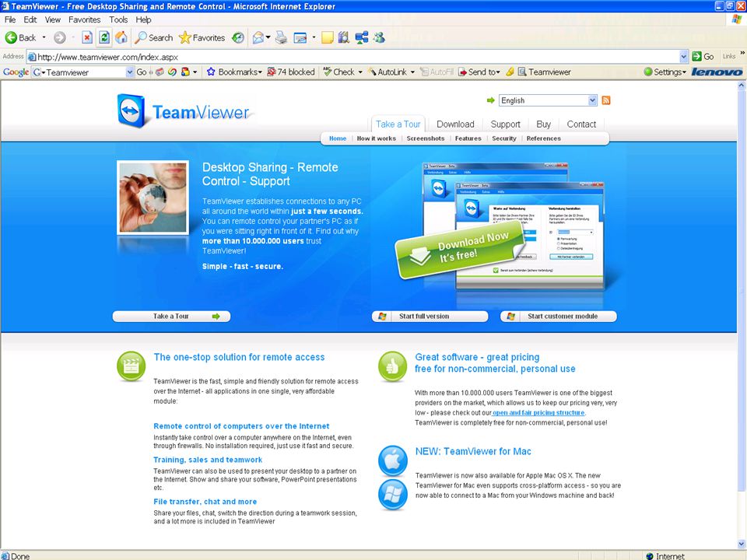The width and height of the screenshot is (747, 560).
Task: Open the Screenshots sub-navigation link
Action: coord(426,138)
